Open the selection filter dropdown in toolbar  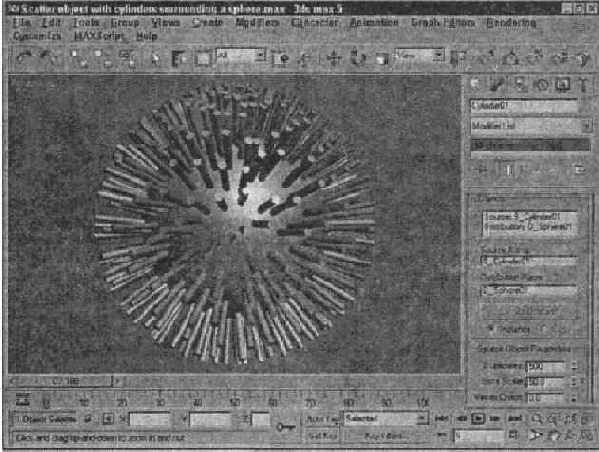tap(241, 55)
